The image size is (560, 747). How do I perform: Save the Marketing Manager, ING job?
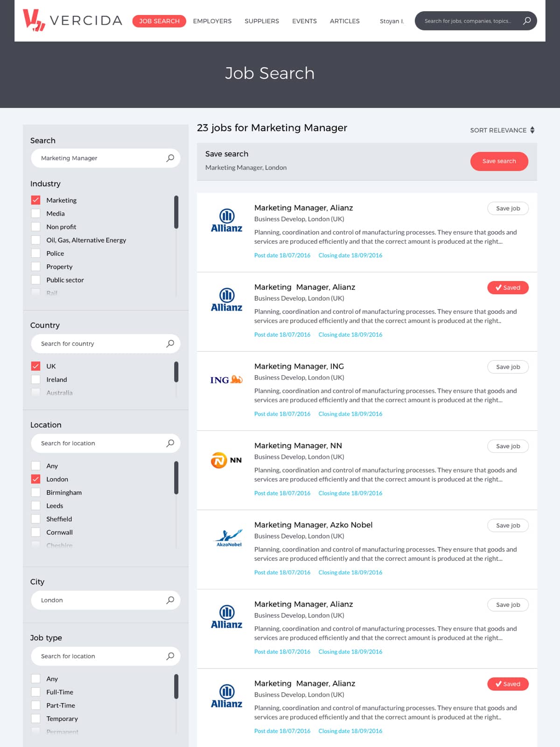[508, 367]
